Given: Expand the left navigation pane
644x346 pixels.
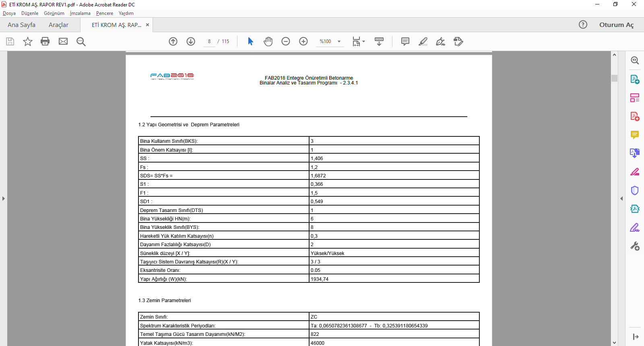Looking at the screenshot, I should pos(4,198).
